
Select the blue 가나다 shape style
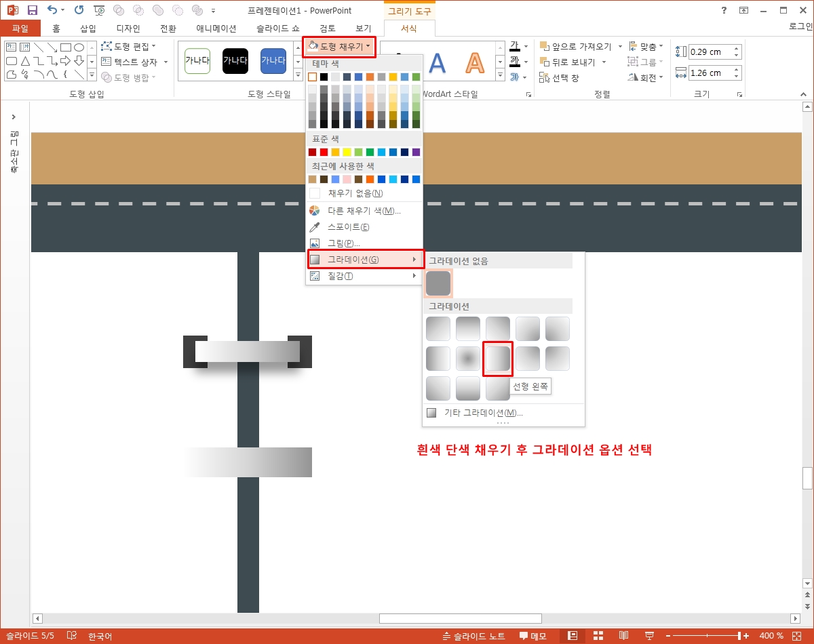(x=273, y=60)
